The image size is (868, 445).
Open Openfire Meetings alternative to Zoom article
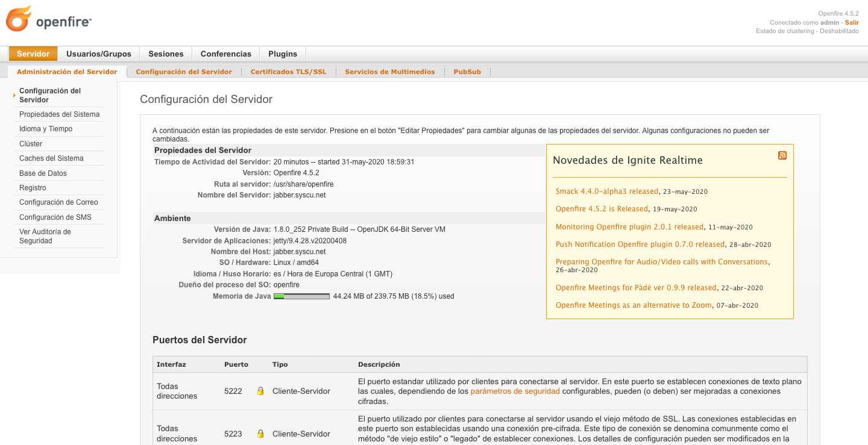tap(634, 305)
